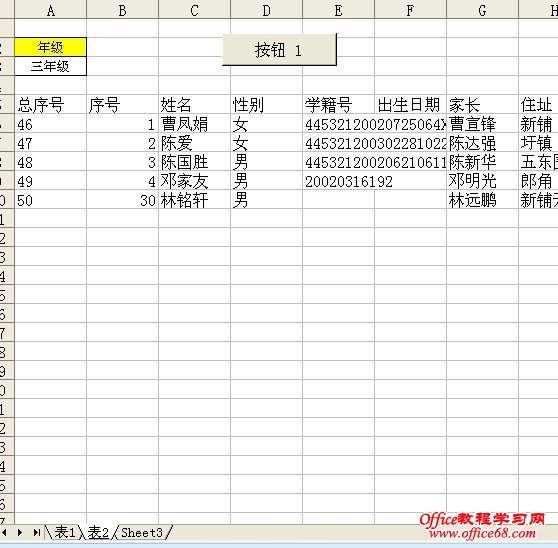The width and height of the screenshot is (558, 548).
Task: Select the cell containing 49
Action: 51,181
